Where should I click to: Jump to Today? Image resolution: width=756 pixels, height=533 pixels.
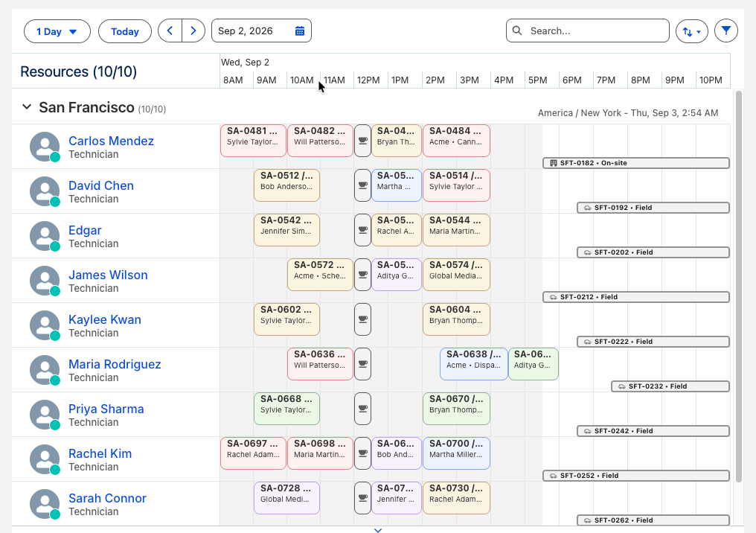[x=125, y=31]
